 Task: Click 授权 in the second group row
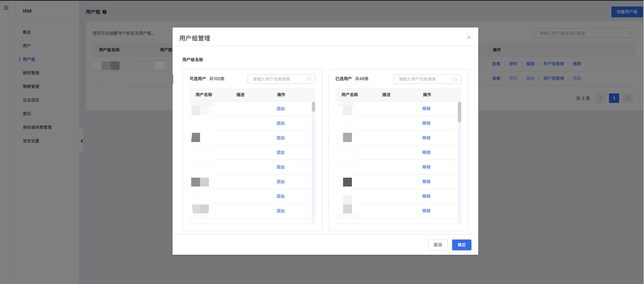[513, 78]
